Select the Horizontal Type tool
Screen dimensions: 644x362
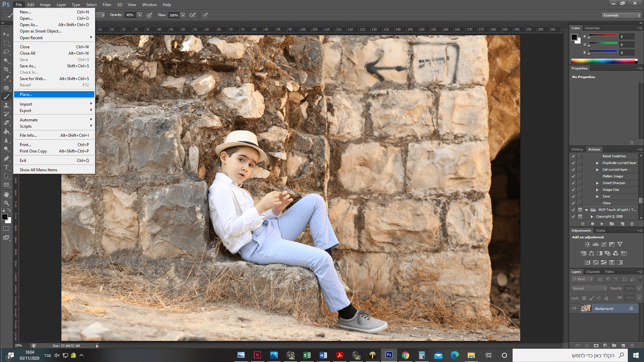click(x=6, y=167)
